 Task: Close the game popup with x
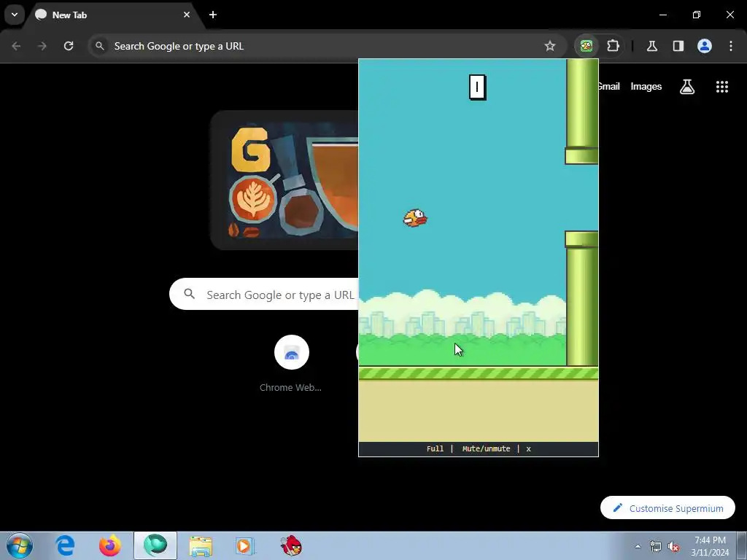[x=528, y=449]
